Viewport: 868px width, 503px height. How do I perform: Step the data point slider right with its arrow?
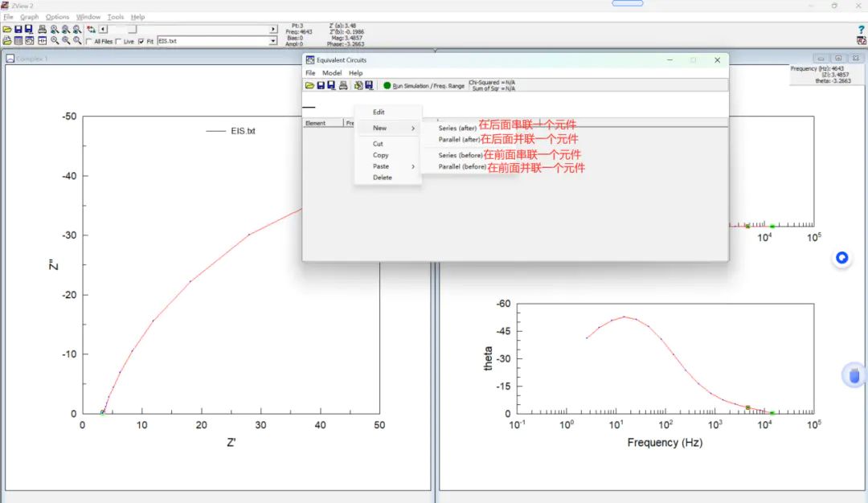click(273, 29)
